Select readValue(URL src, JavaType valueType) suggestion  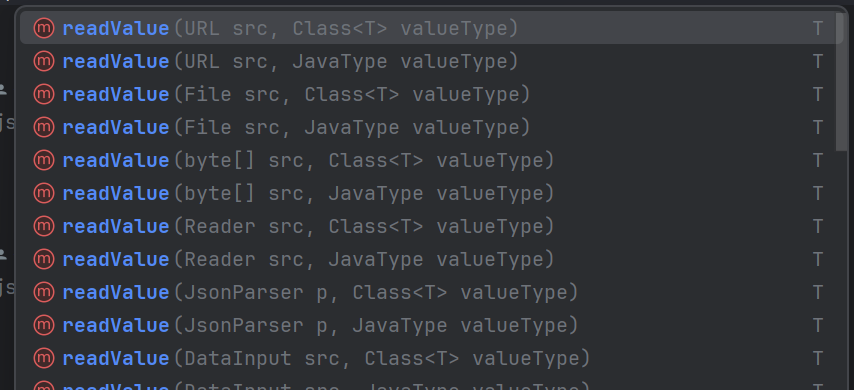[x=431, y=62]
